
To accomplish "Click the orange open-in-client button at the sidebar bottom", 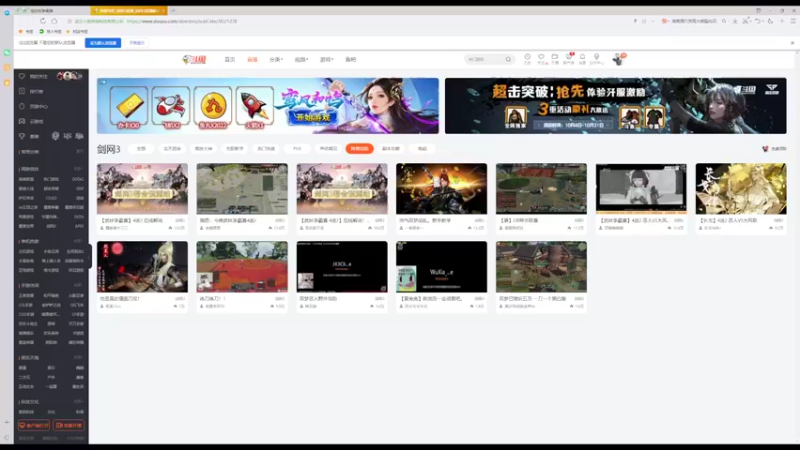I will 34,426.
